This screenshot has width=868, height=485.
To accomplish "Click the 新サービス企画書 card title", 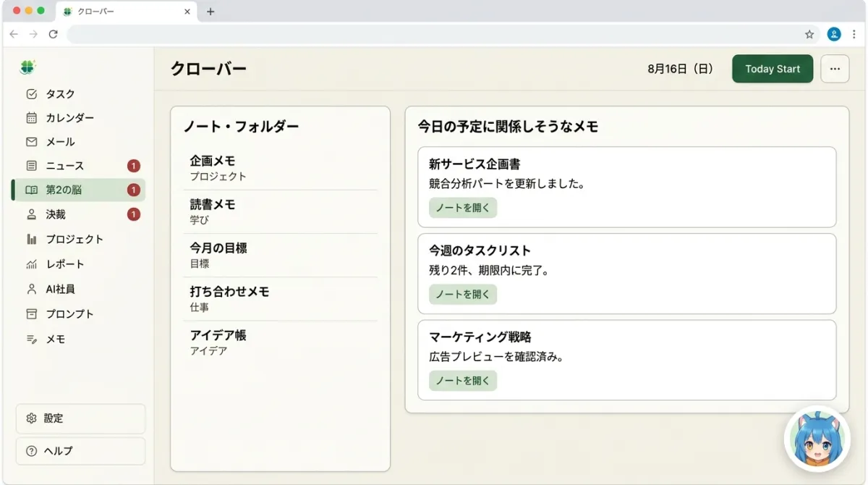I will click(475, 164).
